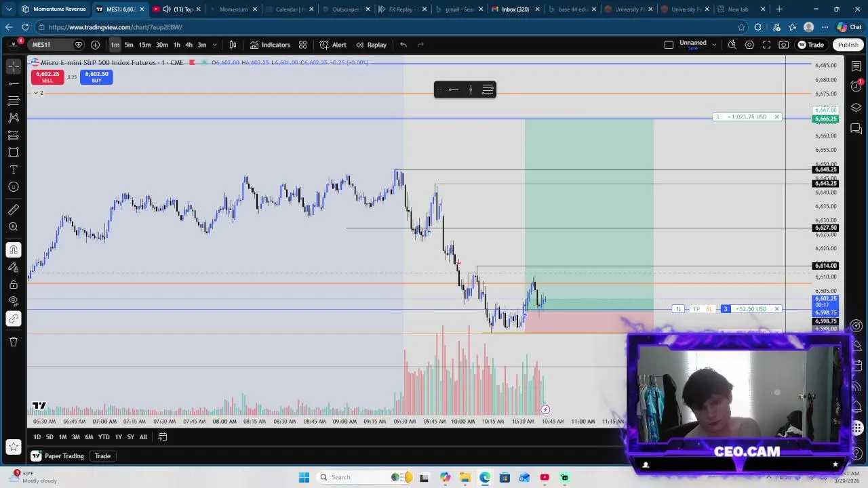Screen dimensions: 868x488
Task: Open the Paper Trading broker panel
Action: click(x=57, y=456)
